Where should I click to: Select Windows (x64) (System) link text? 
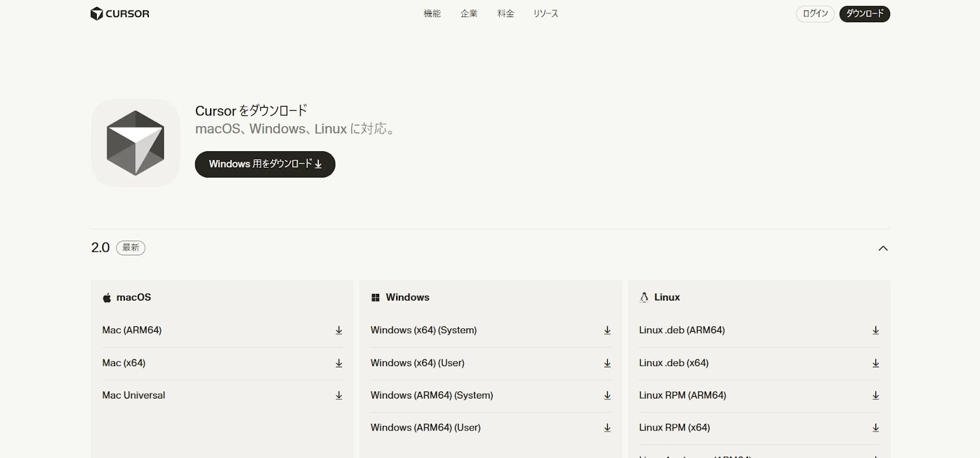(x=423, y=330)
